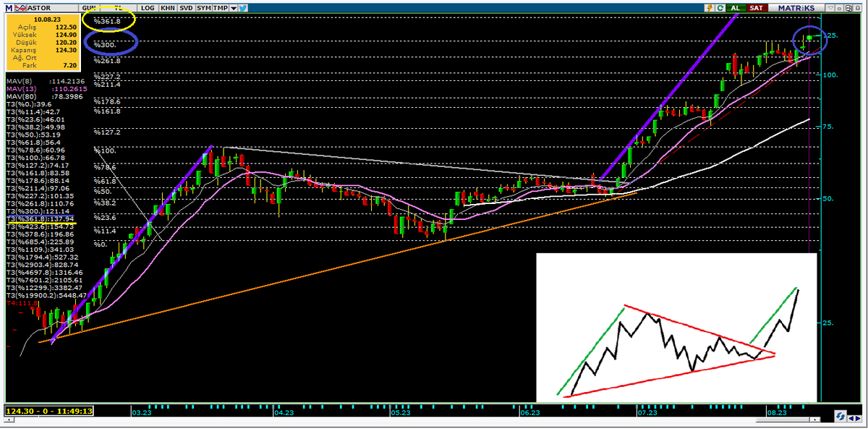Toggle the KHN button
868x429 pixels.
coord(168,8)
